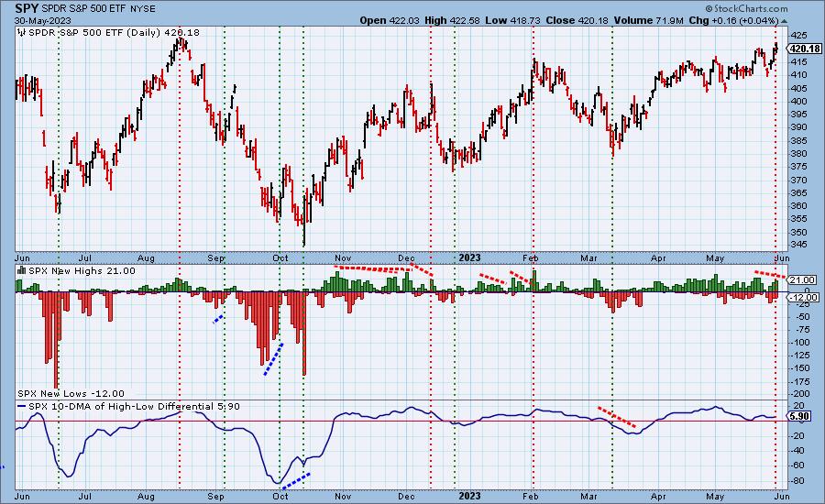Click the Chg +0.16 (+0.04%) value
The height and width of the screenshot is (504, 825).
(733, 20)
